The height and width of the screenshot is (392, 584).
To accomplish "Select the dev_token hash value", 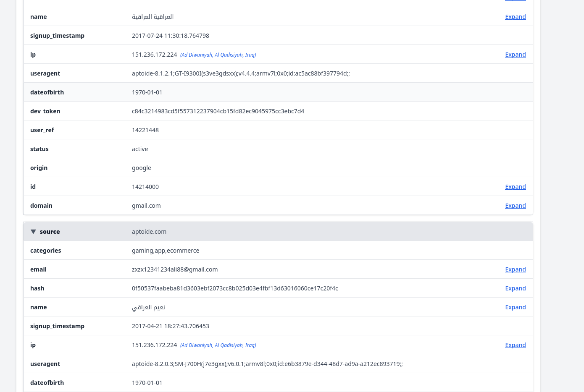I will pos(218,111).
